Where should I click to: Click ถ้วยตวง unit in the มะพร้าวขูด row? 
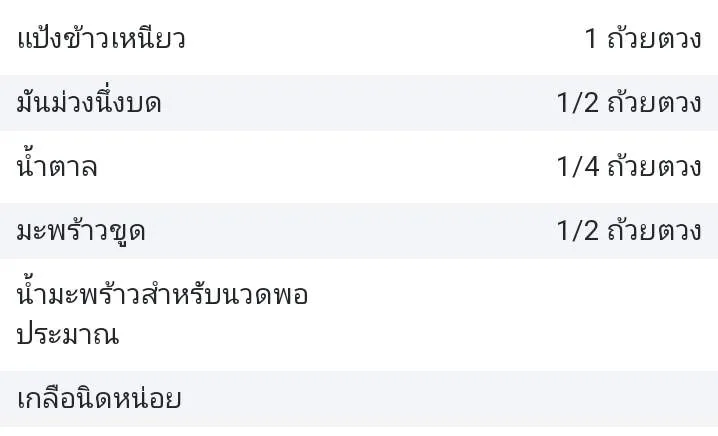point(655,231)
